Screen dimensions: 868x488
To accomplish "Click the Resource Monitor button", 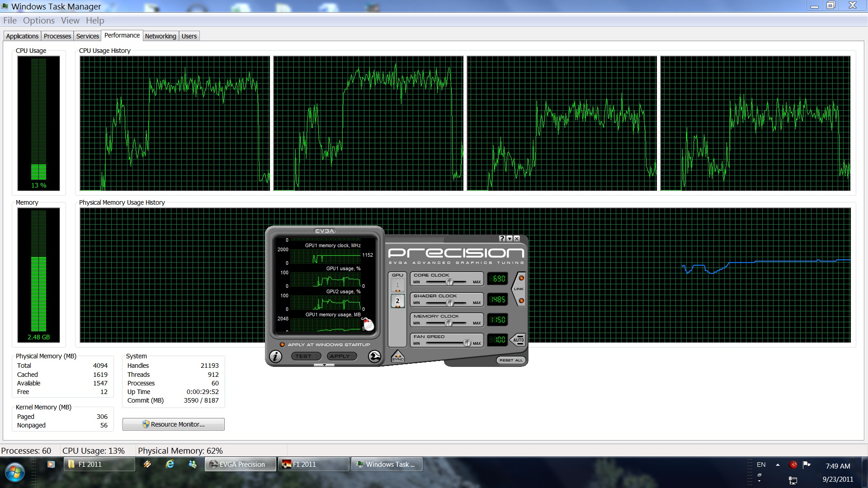I will pos(173,424).
